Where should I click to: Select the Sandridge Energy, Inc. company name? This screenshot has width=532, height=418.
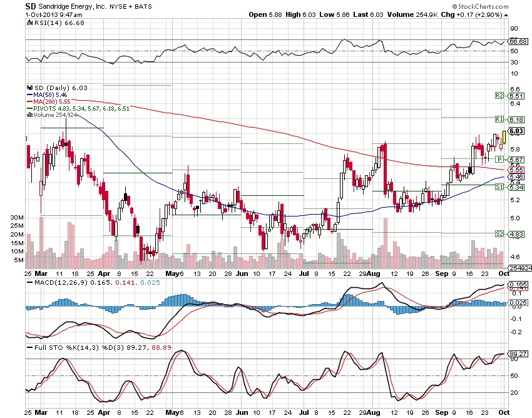72,6
